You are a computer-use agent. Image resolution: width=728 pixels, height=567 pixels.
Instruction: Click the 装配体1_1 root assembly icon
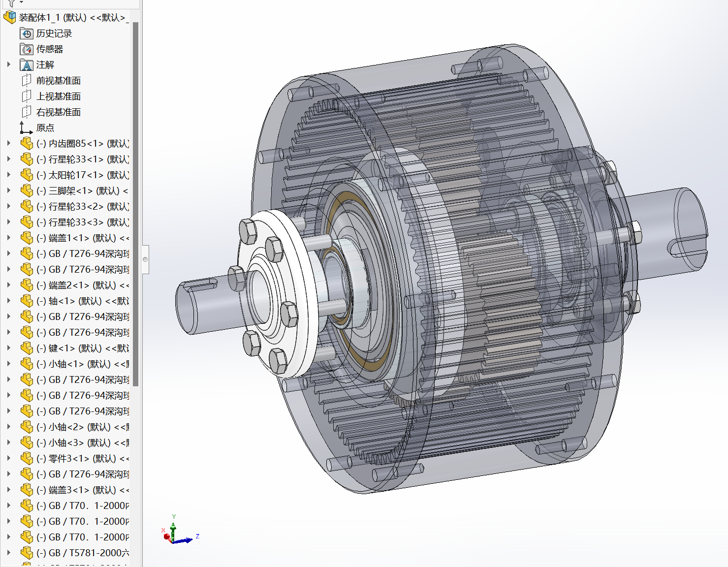[x=9, y=18]
